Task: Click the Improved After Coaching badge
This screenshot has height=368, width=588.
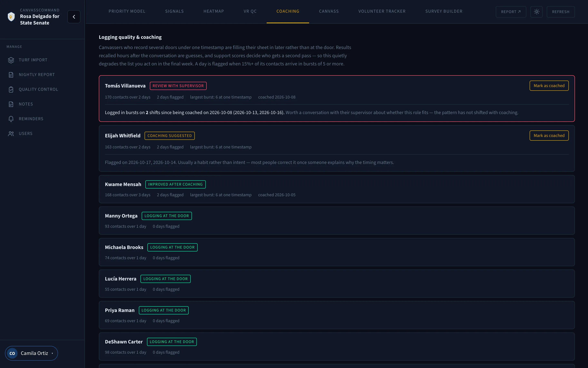Action: pos(175,184)
